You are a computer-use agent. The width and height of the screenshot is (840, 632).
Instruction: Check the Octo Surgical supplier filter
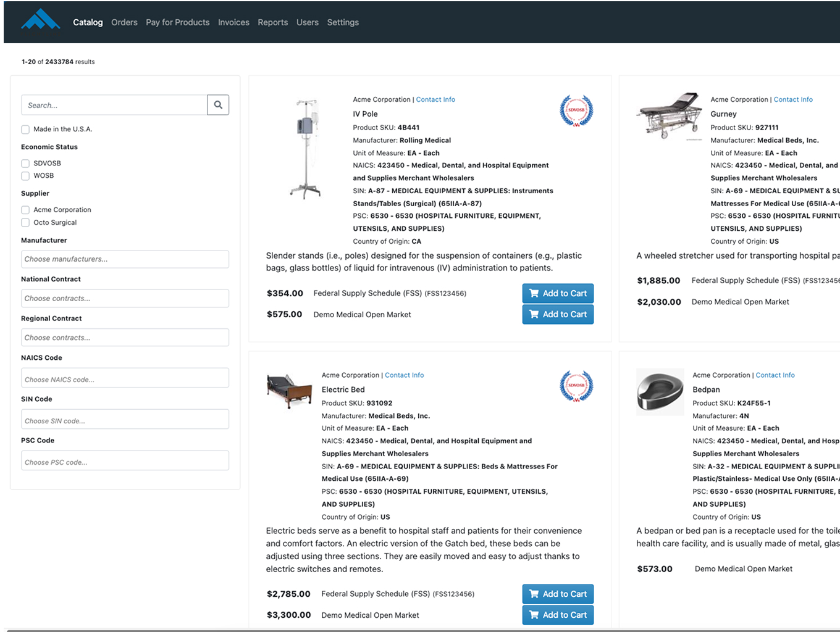25,222
